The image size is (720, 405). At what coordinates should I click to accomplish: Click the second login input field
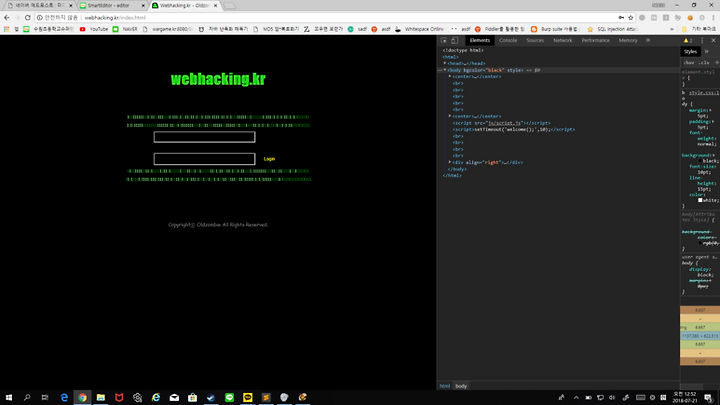204,159
